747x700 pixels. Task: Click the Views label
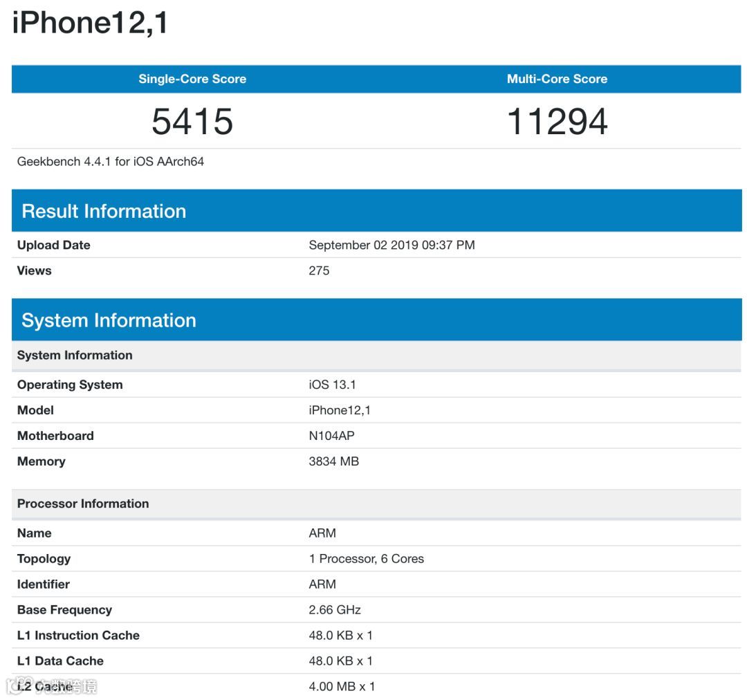pyautogui.click(x=35, y=270)
